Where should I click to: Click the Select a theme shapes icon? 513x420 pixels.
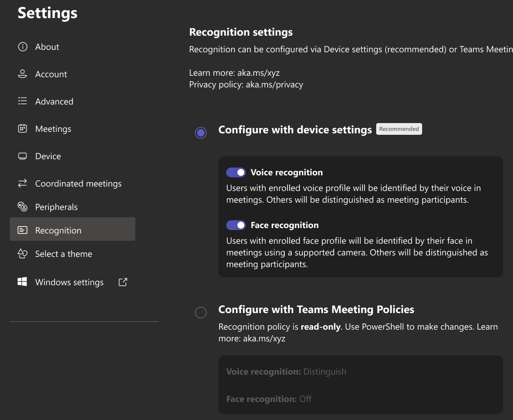22,253
